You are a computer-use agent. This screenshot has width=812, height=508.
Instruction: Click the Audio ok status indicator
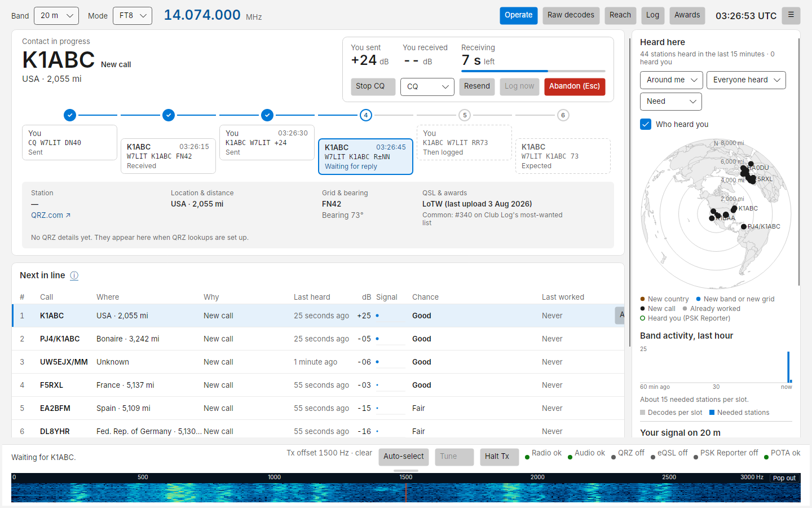coord(586,453)
